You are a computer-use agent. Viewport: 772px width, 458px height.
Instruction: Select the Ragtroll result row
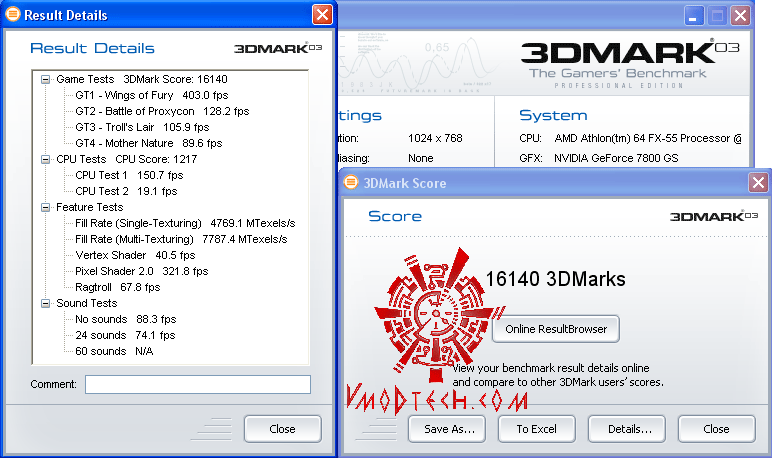point(118,287)
